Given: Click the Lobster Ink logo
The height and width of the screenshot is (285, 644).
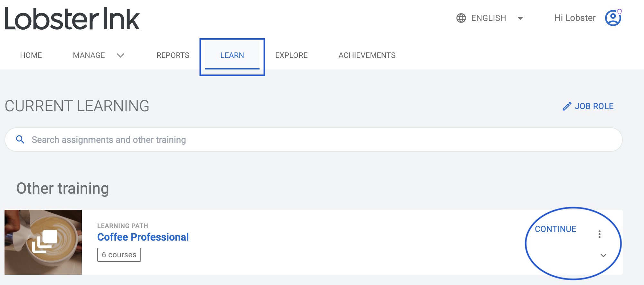Looking at the screenshot, I should coord(72,19).
